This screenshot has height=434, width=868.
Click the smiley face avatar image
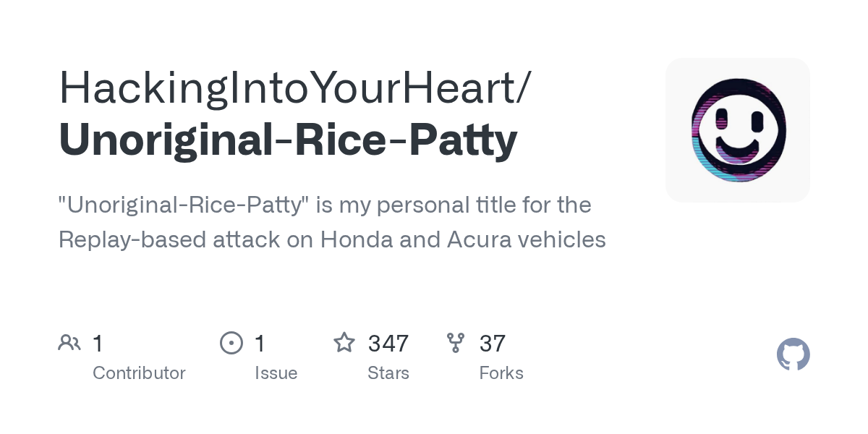pyautogui.click(x=737, y=130)
